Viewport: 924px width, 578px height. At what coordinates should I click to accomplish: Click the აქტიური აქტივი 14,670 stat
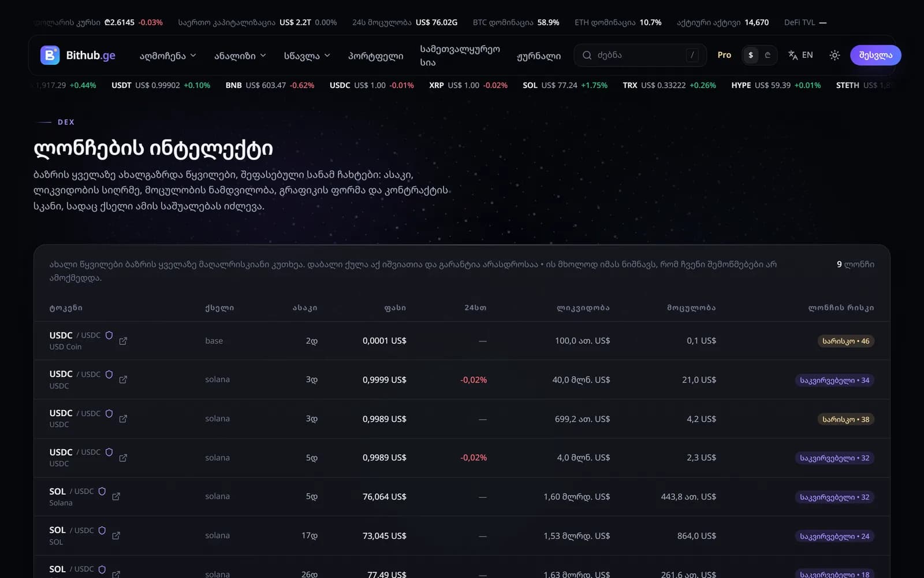tap(722, 23)
